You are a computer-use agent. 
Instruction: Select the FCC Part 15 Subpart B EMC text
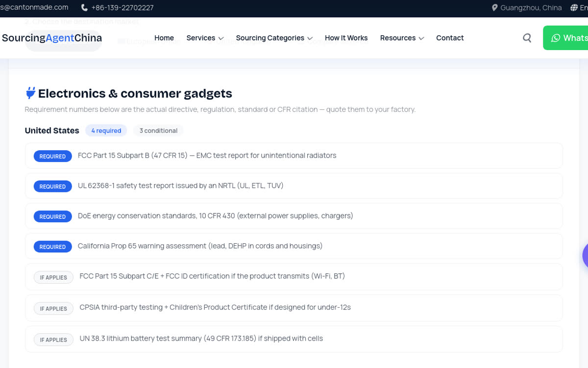207,156
